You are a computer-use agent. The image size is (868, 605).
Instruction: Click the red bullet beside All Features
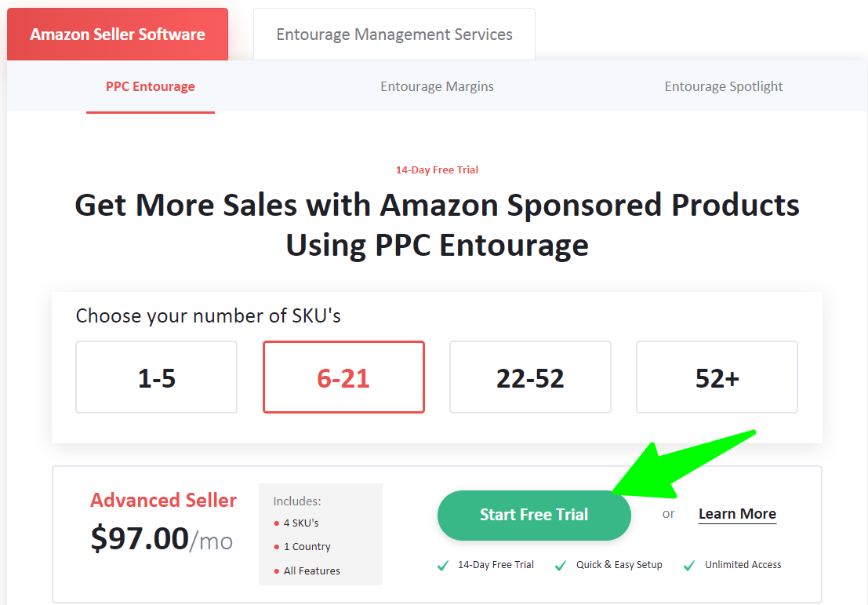click(x=277, y=571)
